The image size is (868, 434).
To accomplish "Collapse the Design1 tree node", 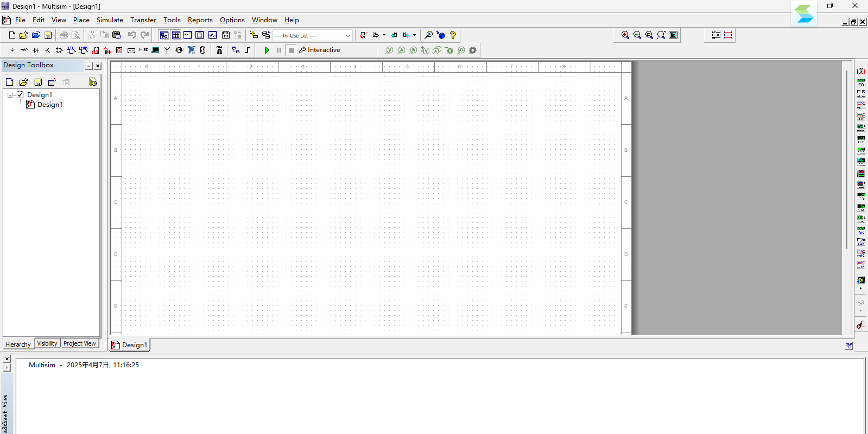I will pyautogui.click(x=10, y=95).
